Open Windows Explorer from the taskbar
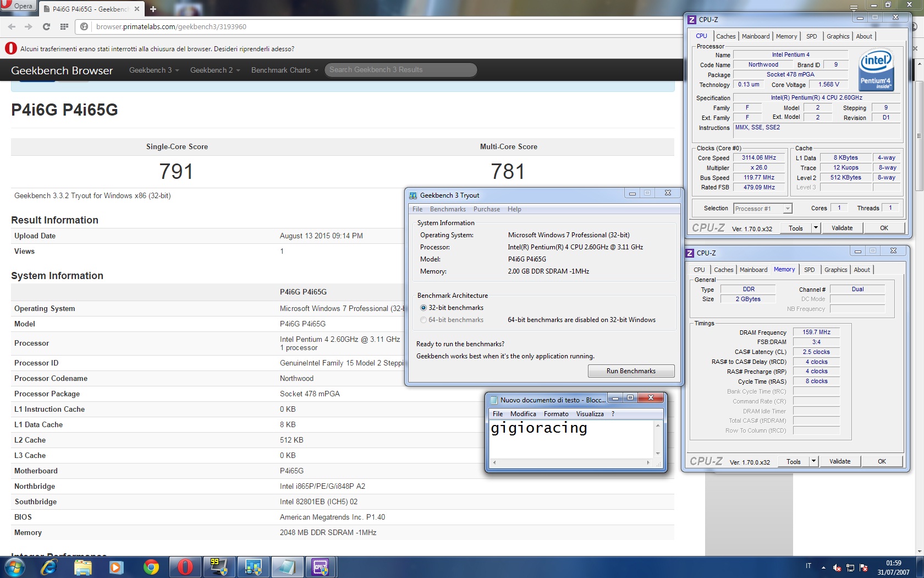The width and height of the screenshot is (924, 578). [x=82, y=567]
